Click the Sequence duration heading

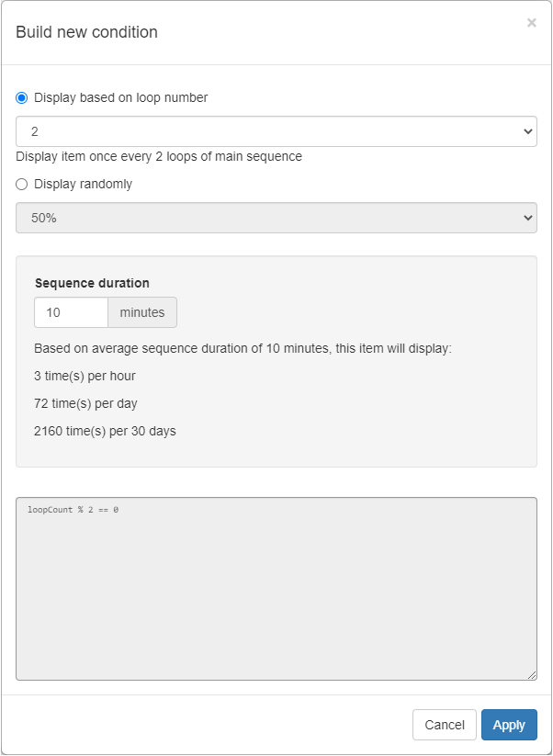tap(93, 283)
